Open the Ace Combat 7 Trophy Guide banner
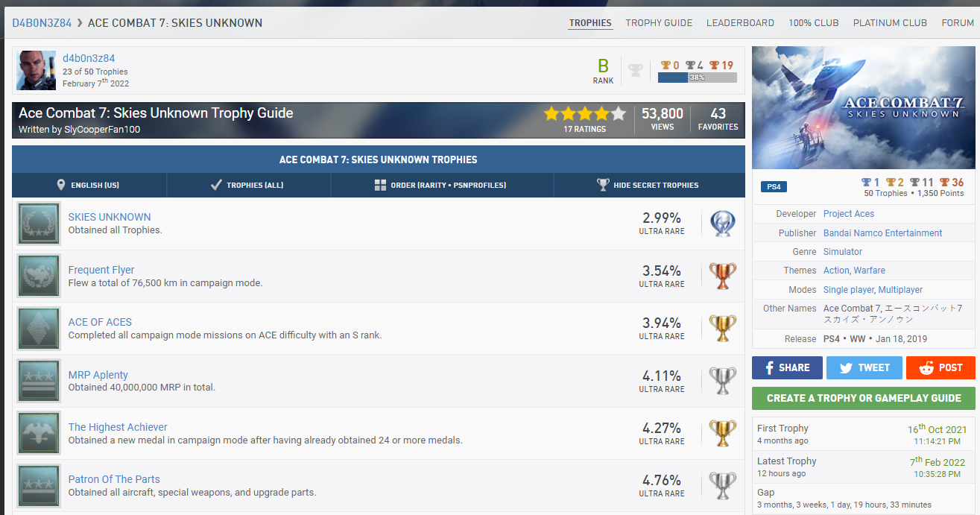Image resolution: width=980 pixels, height=515 pixels. (379, 120)
